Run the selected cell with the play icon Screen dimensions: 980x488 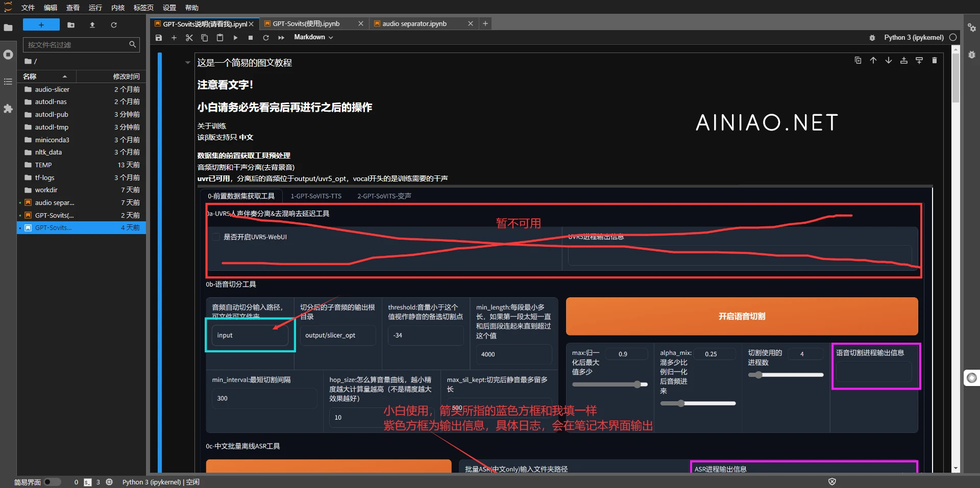point(235,38)
